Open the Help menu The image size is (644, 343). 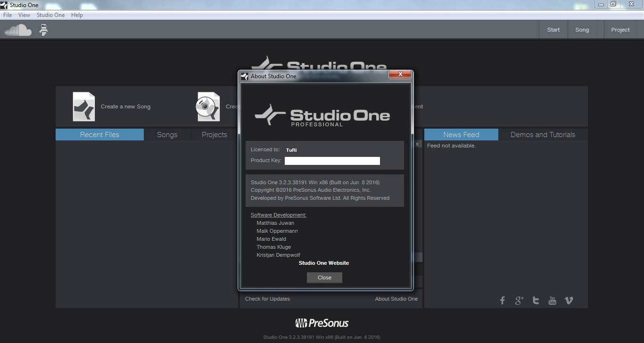point(77,15)
